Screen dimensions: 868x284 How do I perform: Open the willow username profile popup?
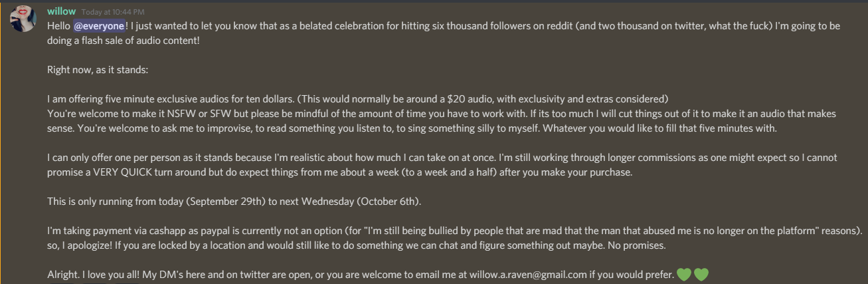coord(61,11)
